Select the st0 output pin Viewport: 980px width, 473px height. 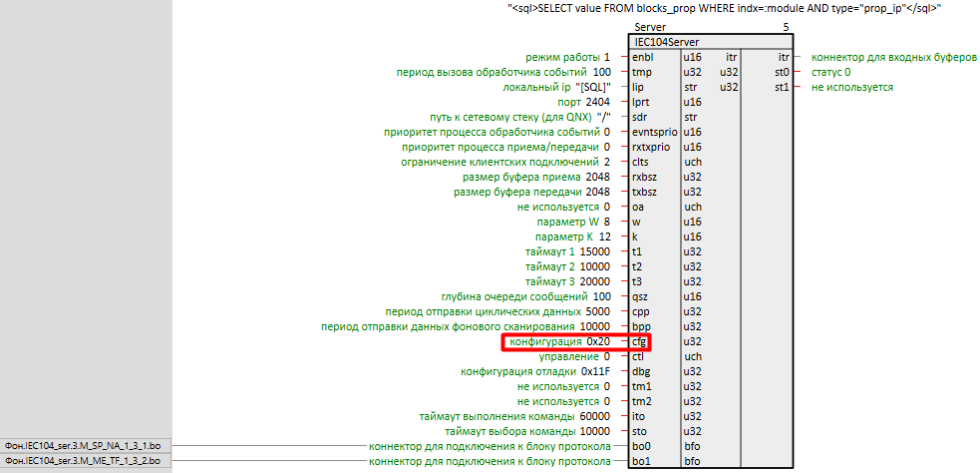[x=782, y=72]
